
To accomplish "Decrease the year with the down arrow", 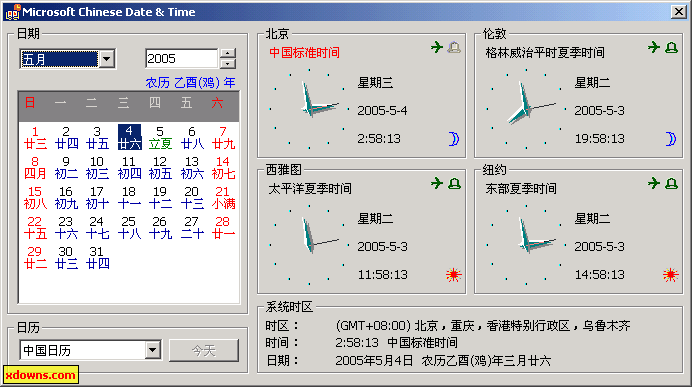I will tap(227, 64).
